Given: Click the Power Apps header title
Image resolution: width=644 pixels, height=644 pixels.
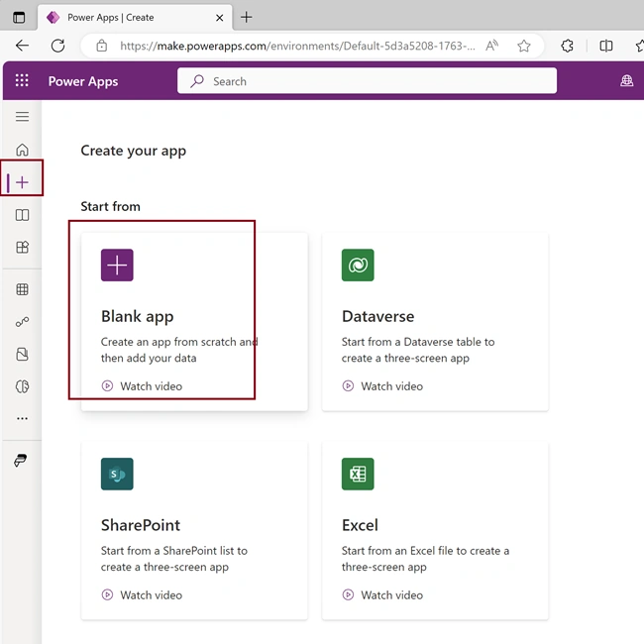Looking at the screenshot, I should 83,81.
